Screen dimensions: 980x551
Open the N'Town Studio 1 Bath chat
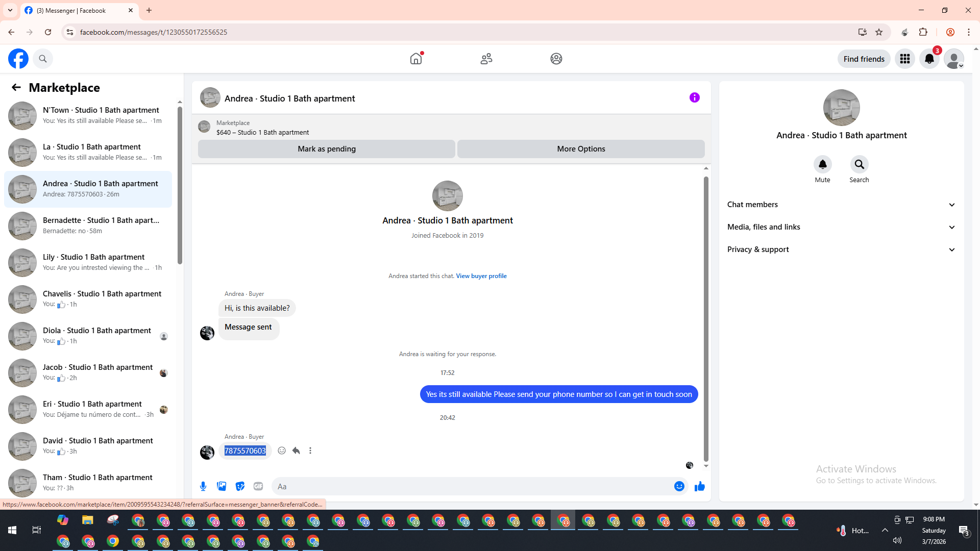pos(88,115)
